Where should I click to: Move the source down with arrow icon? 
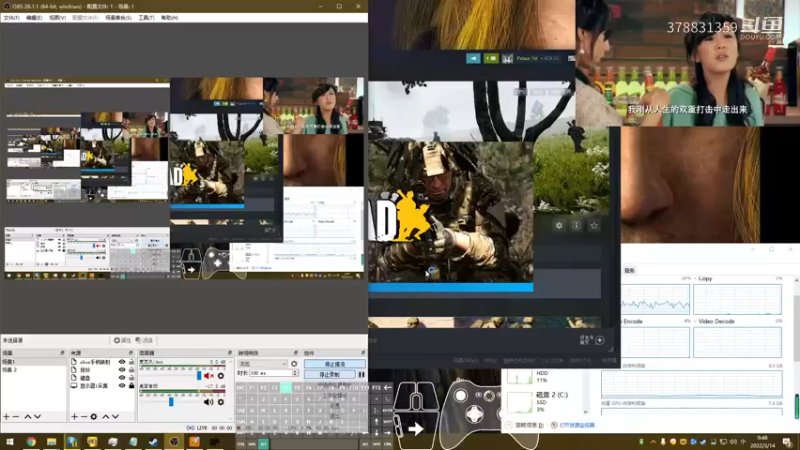116,417
